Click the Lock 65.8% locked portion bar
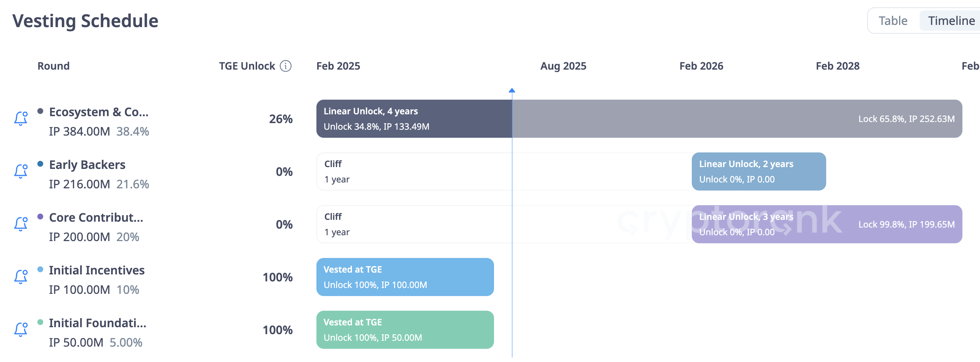980x362 pixels. 737,119
